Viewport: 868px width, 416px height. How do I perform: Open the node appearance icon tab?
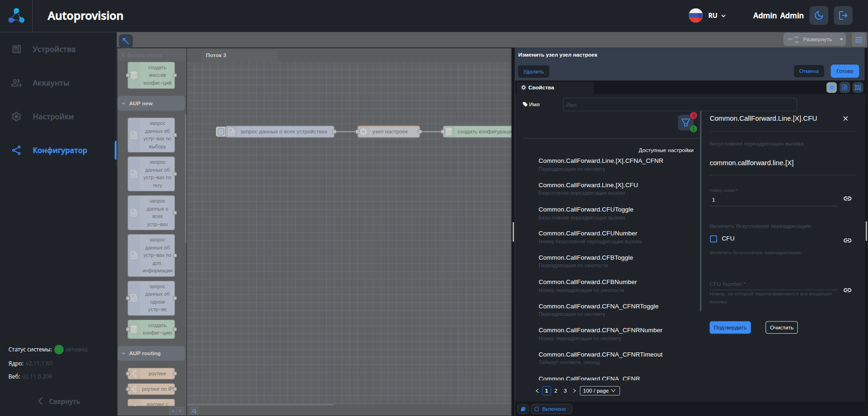tap(858, 88)
